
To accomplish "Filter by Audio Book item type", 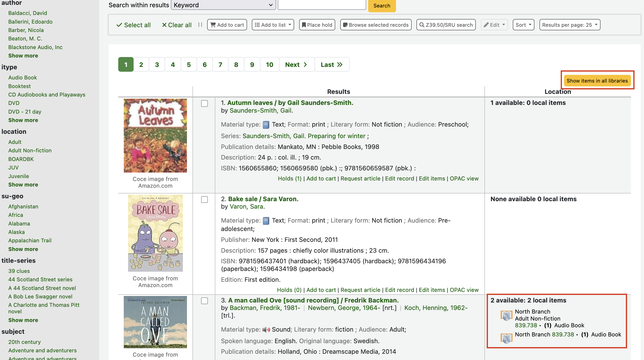I will tap(23, 77).
